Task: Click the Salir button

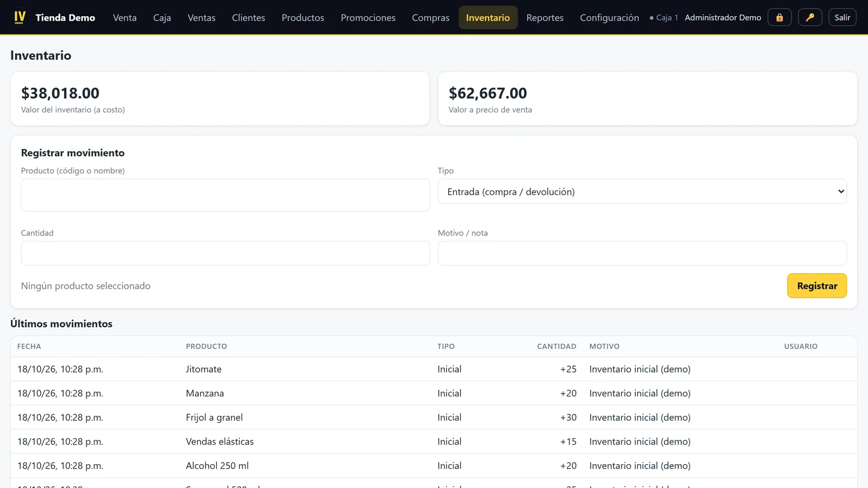Action: pyautogui.click(x=843, y=17)
